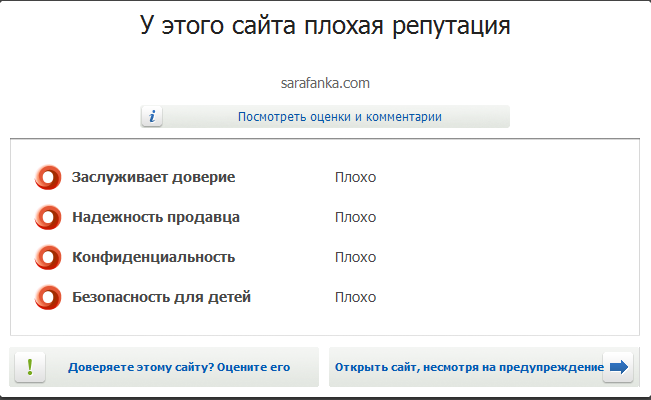Click 'Плохо' rating next to 'Надежность продавца'
The height and width of the screenshot is (400, 651).
355,217
